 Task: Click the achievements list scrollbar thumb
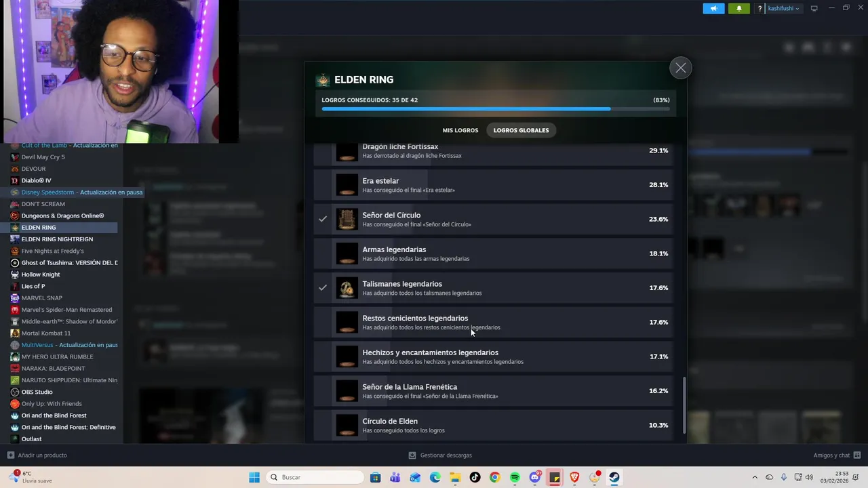point(684,405)
